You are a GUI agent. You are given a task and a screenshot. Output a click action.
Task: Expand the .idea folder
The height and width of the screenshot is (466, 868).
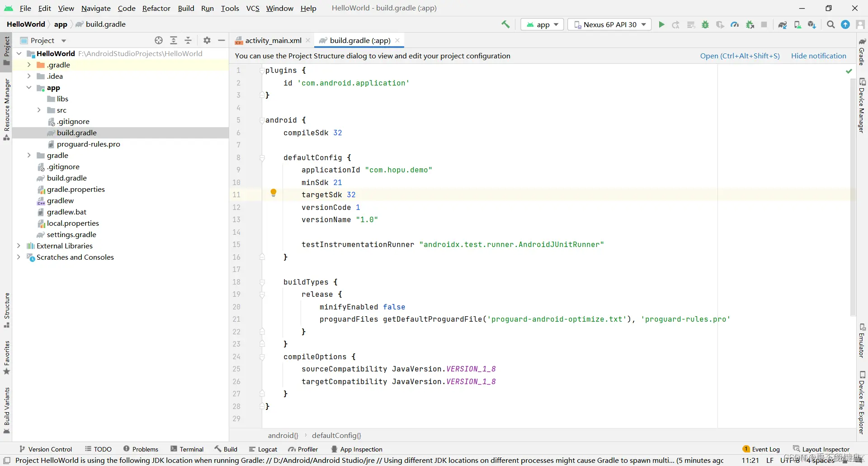[29, 76]
